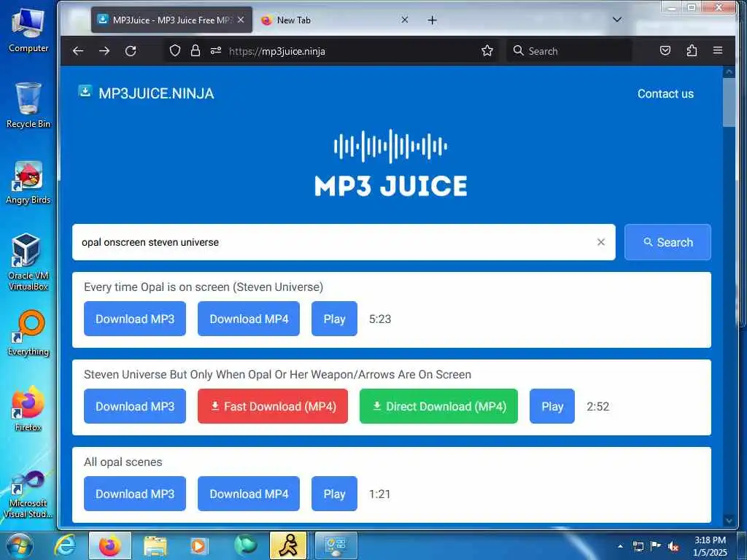Switch to the MP3Juice tab
The image size is (747, 560).
tap(171, 20)
